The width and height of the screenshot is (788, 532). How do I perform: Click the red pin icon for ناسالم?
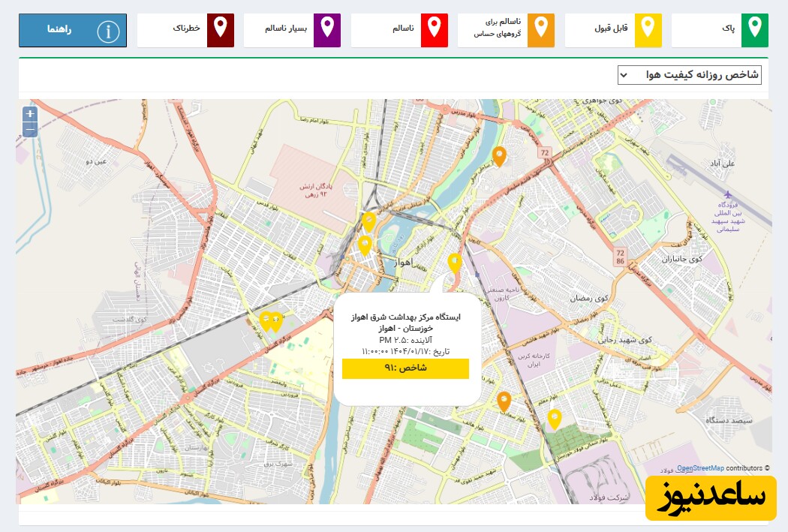[435, 30]
